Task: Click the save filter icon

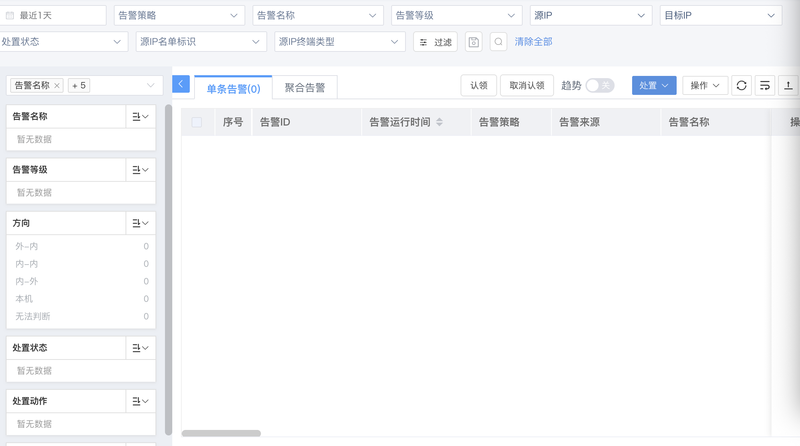Action: tap(474, 42)
